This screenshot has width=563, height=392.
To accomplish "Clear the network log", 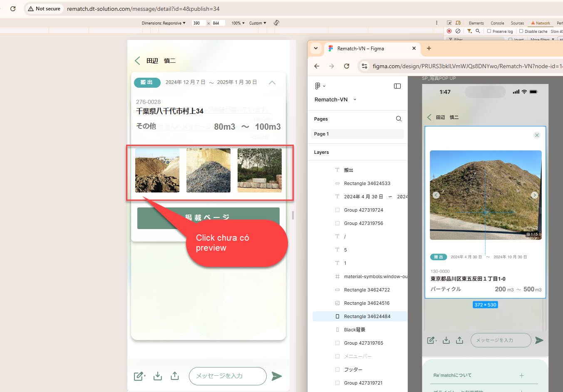I will tap(458, 31).
